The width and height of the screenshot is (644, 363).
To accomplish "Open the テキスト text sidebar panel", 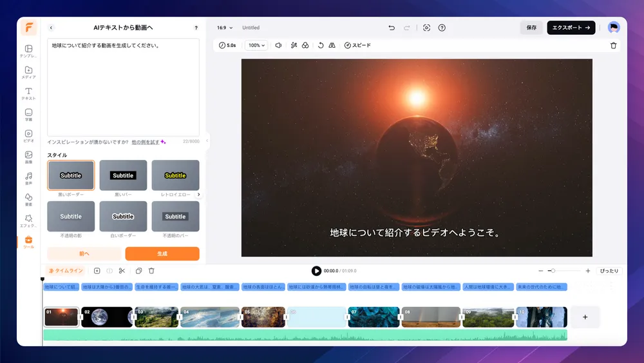I will pyautogui.click(x=28, y=93).
